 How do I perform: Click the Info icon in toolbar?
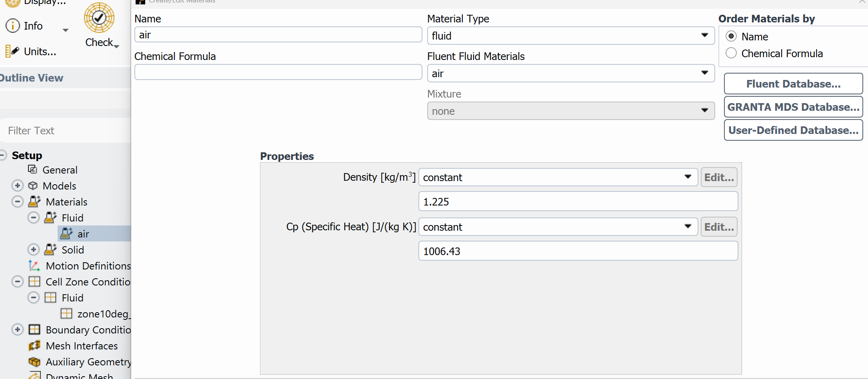(x=13, y=26)
